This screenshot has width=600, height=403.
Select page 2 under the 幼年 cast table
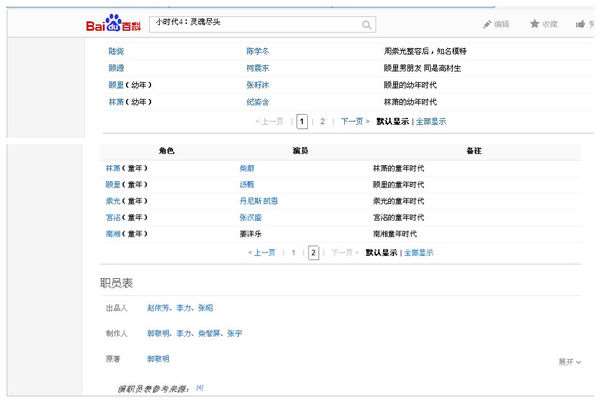pos(323,122)
